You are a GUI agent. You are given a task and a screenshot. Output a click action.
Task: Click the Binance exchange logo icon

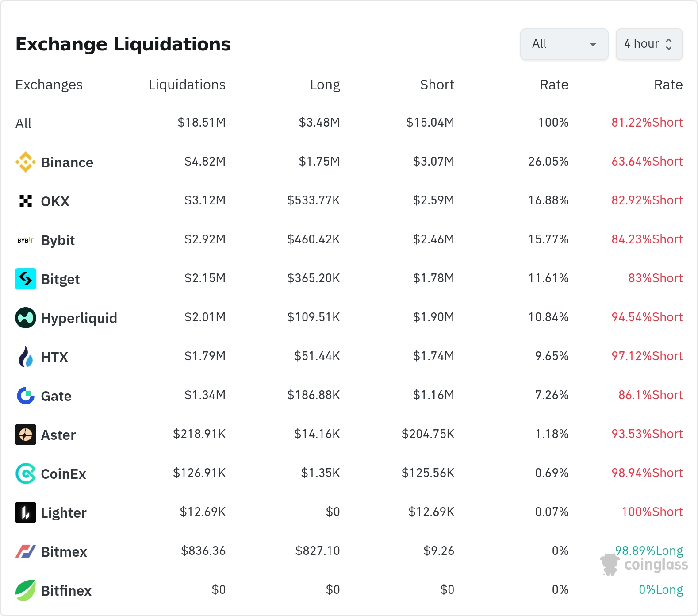click(x=26, y=162)
